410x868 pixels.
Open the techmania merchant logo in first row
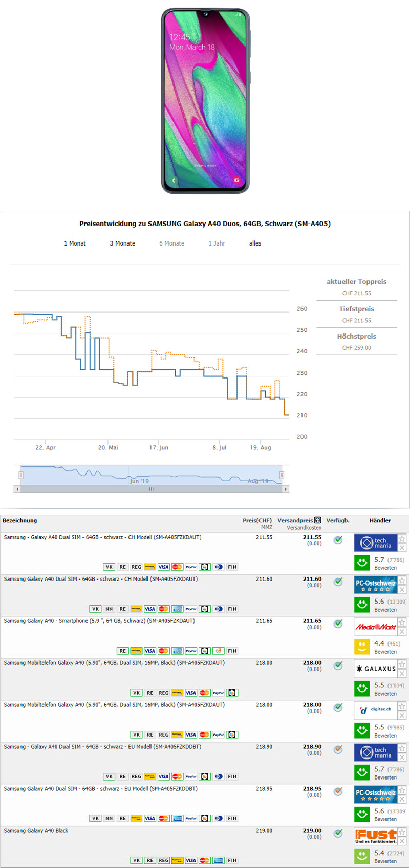(x=375, y=543)
